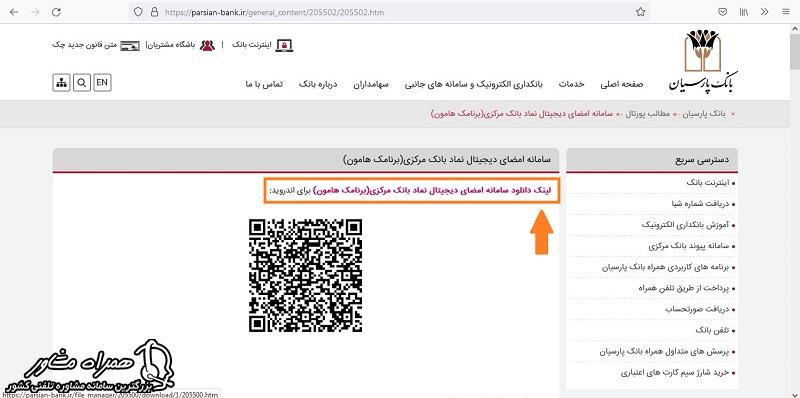Open برنامه های کاربردی همراه بانک پارسیان
Viewport: 800px width, 398px height.
click(x=666, y=267)
